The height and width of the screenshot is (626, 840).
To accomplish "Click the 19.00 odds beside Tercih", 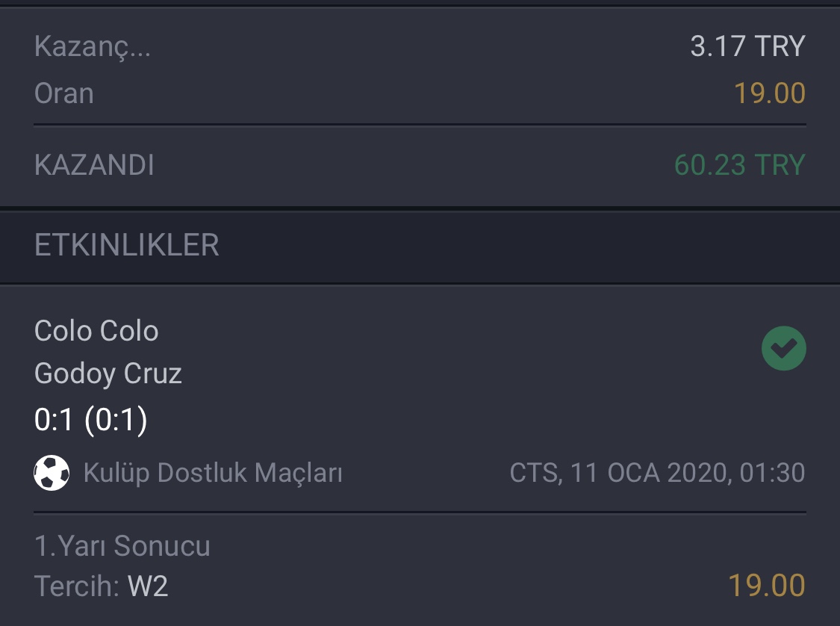I will (x=767, y=585).
